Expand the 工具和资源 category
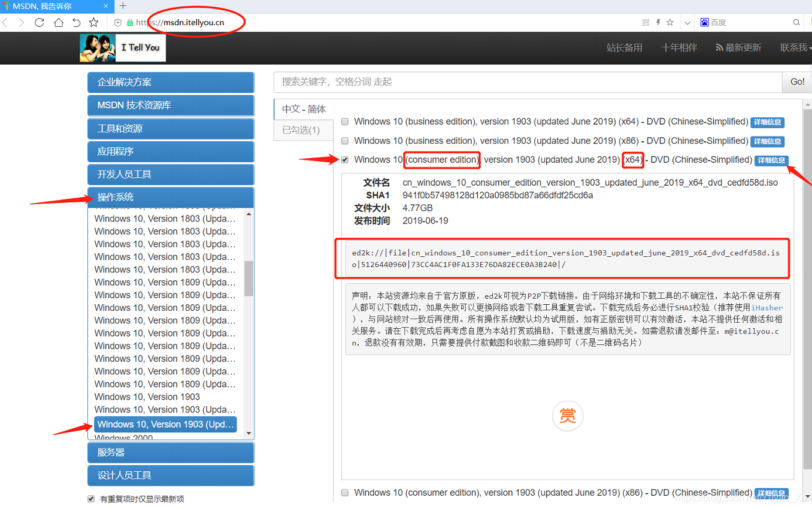Image resolution: width=812 pixels, height=509 pixels. 171,129
